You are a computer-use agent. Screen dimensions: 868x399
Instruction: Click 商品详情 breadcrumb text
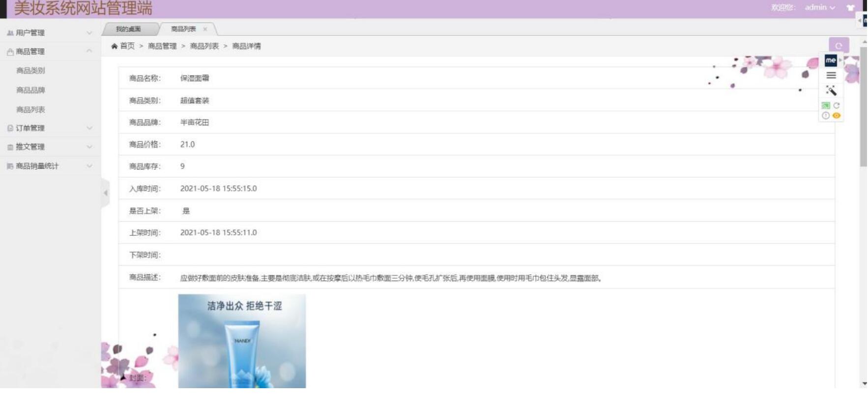[247, 46]
